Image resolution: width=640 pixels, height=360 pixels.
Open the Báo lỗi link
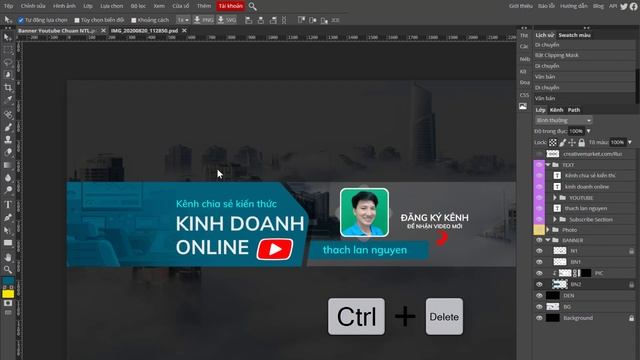pos(546,6)
